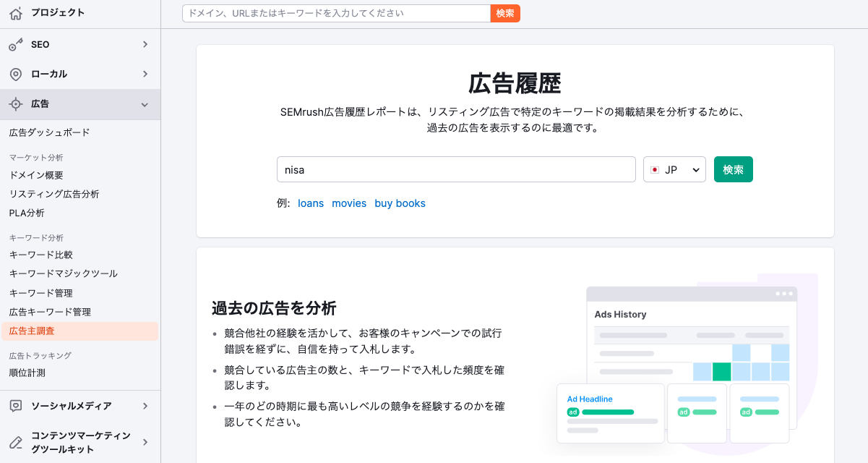Try the buy books example keyword
The width and height of the screenshot is (868, 463).
click(x=400, y=203)
